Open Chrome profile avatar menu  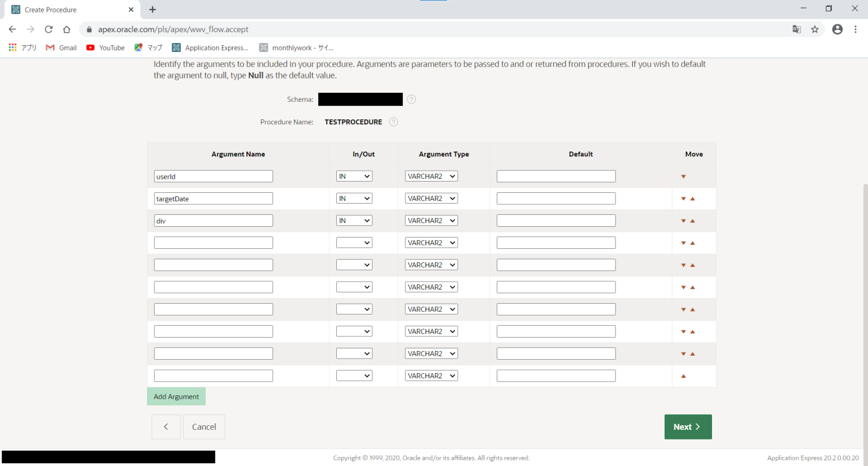point(837,29)
